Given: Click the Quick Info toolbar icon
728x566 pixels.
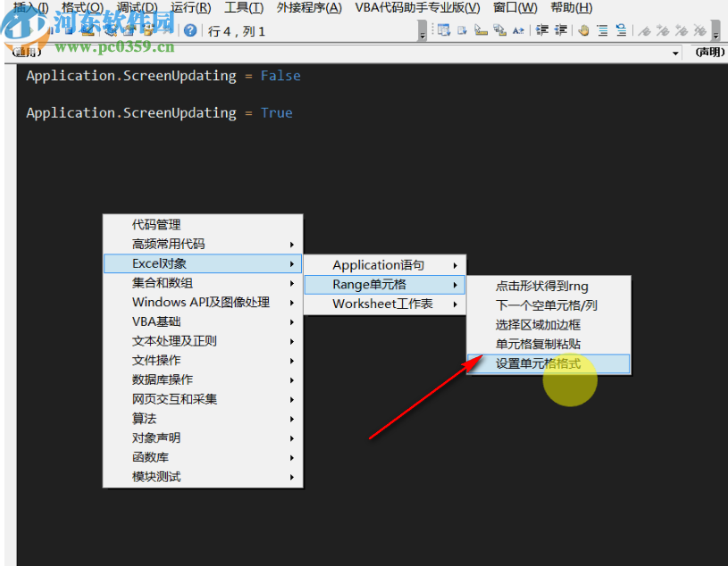Looking at the screenshot, I should [481, 30].
